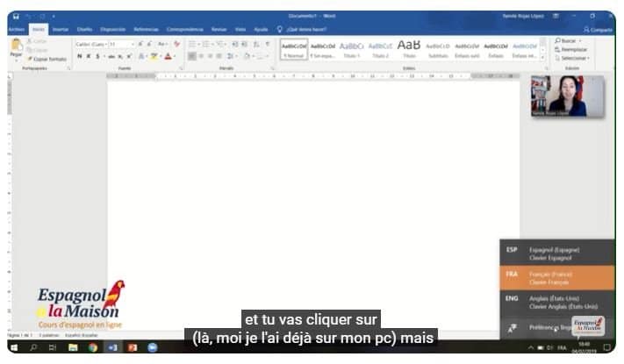The width and height of the screenshot is (624, 364).
Task: Click the sort A-Z icon
Action: click(256, 44)
